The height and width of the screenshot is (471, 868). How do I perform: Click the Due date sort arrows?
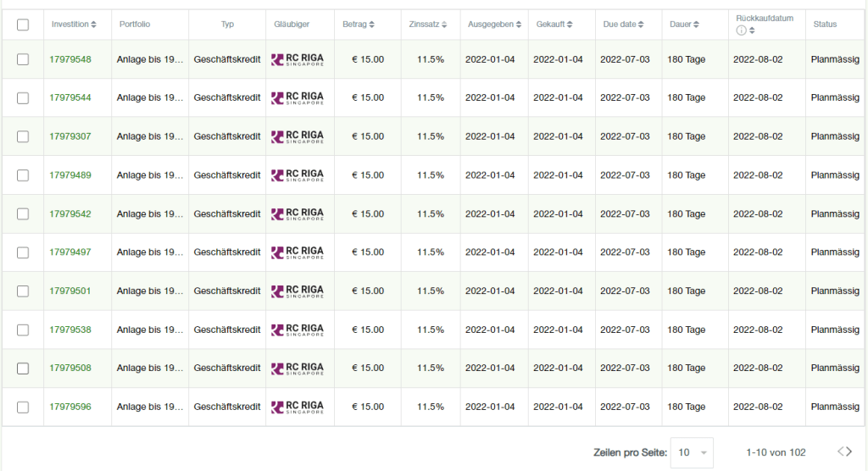642,25
